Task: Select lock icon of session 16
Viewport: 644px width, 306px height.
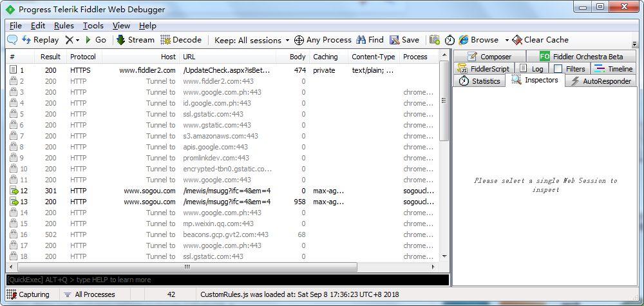Action: pos(14,234)
